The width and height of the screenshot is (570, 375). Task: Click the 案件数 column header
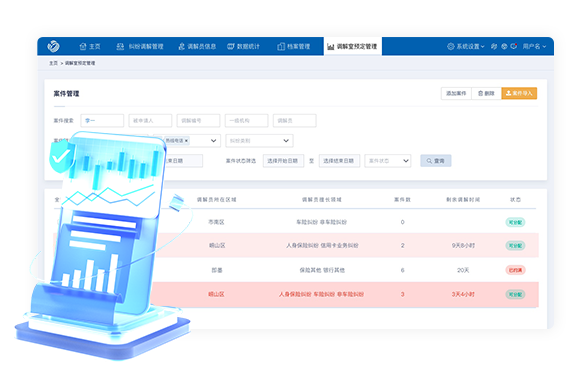pyautogui.click(x=402, y=199)
